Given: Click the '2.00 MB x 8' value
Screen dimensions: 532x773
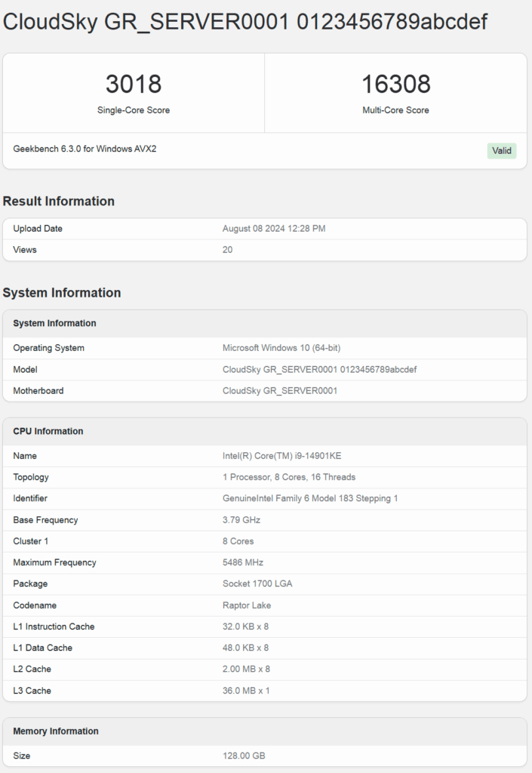Looking at the screenshot, I should pyautogui.click(x=246, y=669).
